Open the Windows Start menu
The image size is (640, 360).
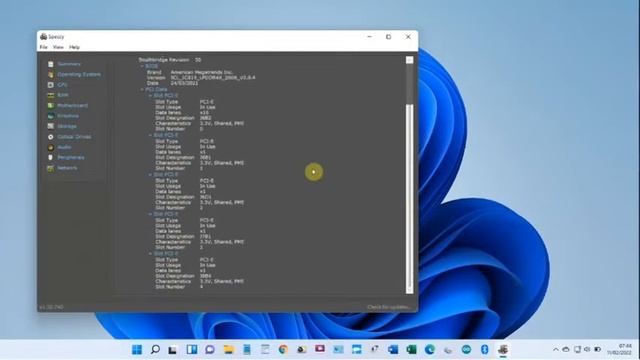(x=137, y=349)
